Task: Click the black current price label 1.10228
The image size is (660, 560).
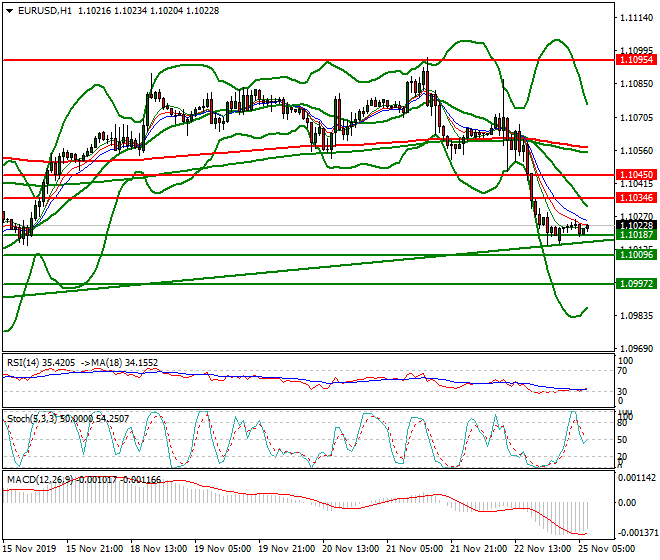Action: click(x=636, y=225)
